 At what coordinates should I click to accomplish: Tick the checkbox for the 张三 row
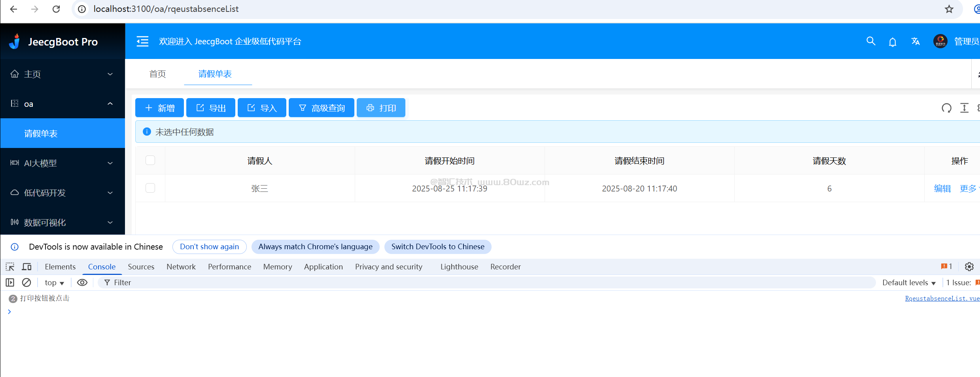pos(150,188)
